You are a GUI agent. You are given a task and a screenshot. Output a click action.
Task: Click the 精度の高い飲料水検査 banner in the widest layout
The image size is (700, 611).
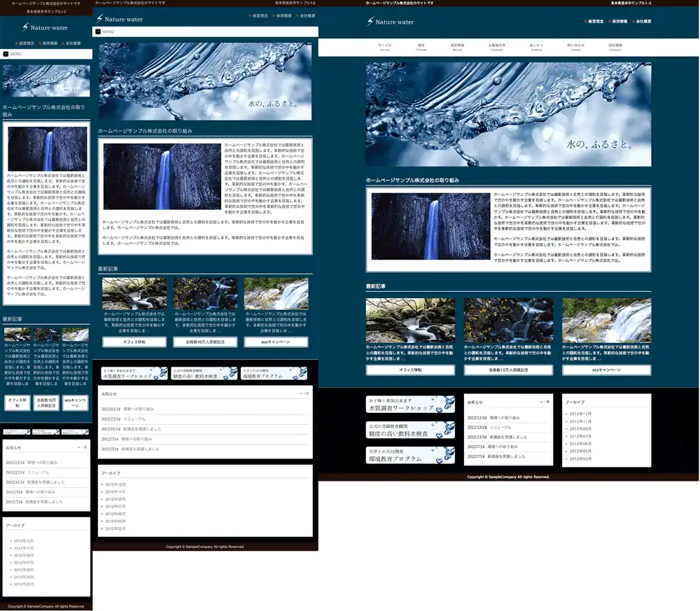[410, 430]
